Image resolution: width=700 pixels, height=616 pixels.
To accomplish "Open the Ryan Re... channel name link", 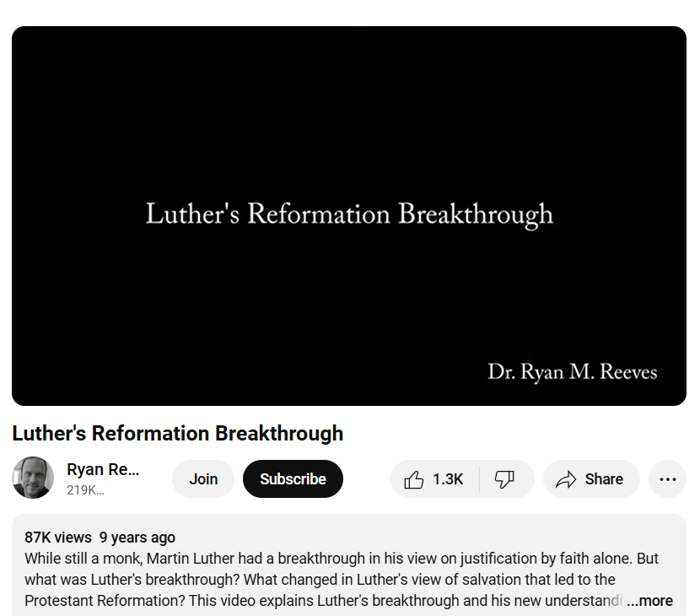I will coord(103,469).
